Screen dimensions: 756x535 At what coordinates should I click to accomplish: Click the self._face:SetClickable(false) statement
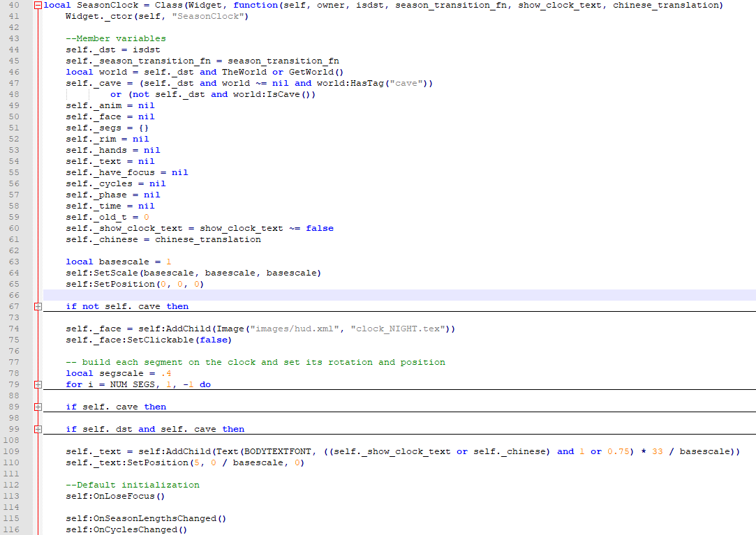point(149,340)
